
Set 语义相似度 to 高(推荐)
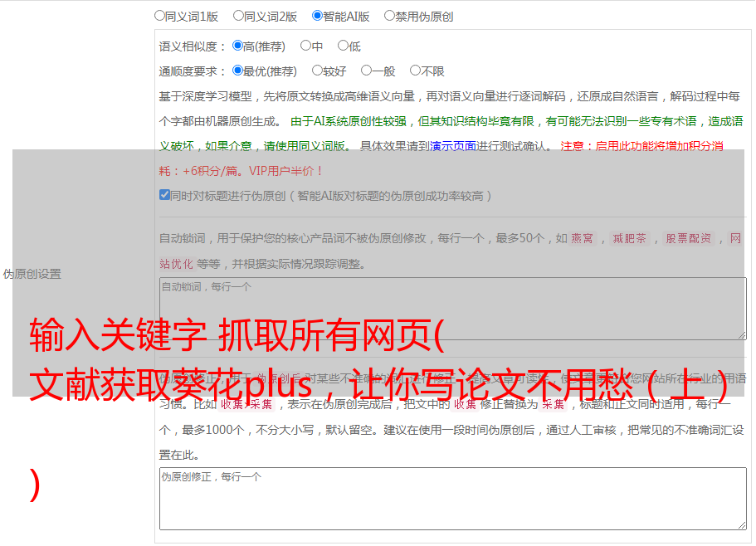pos(237,46)
